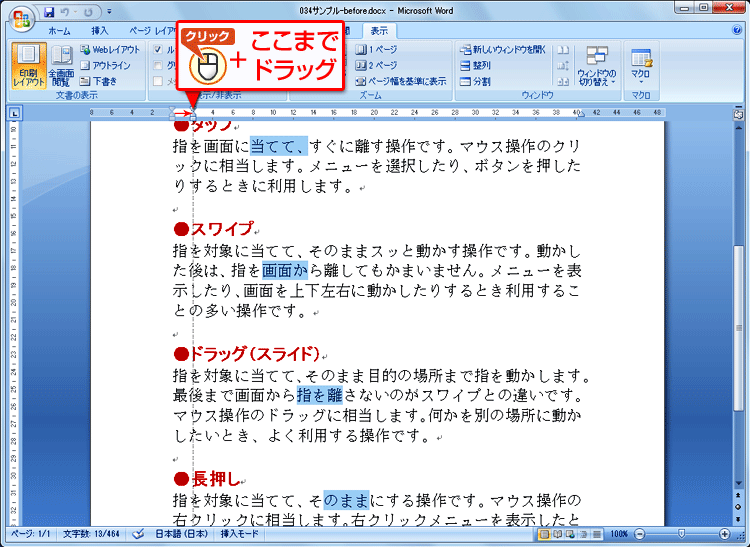The width and height of the screenshot is (750, 547).
Task: Toggle 挿入モード in status bar
Action: (239, 534)
